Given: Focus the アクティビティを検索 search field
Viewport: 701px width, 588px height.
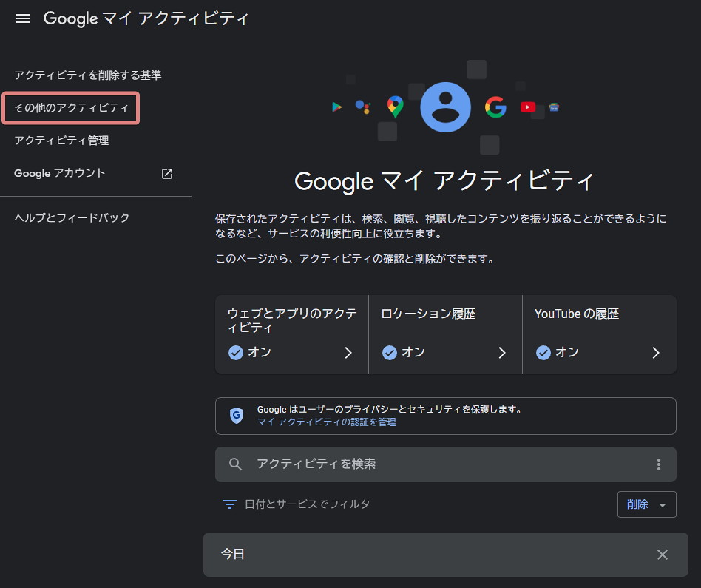Looking at the screenshot, I should tap(445, 464).
